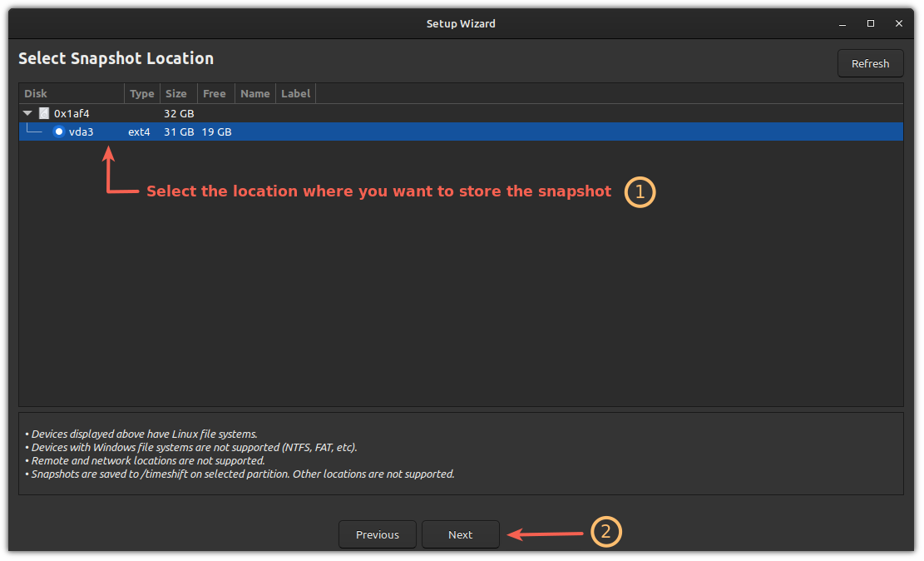Close the Setup Wizard window
The image size is (924, 561).
point(899,23)
